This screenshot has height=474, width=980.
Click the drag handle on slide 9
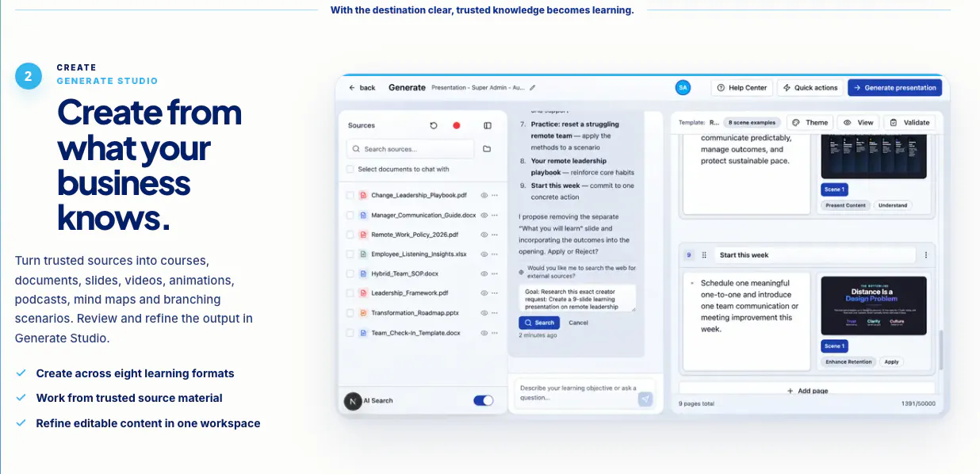704,255
